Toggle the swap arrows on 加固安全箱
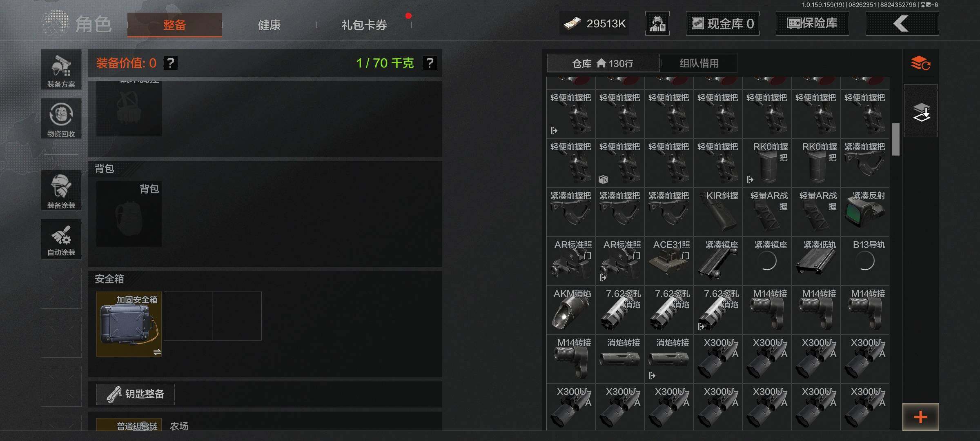The width and height of the screenshot is (980, 441). pyautogui.click(x=157, y=352)
